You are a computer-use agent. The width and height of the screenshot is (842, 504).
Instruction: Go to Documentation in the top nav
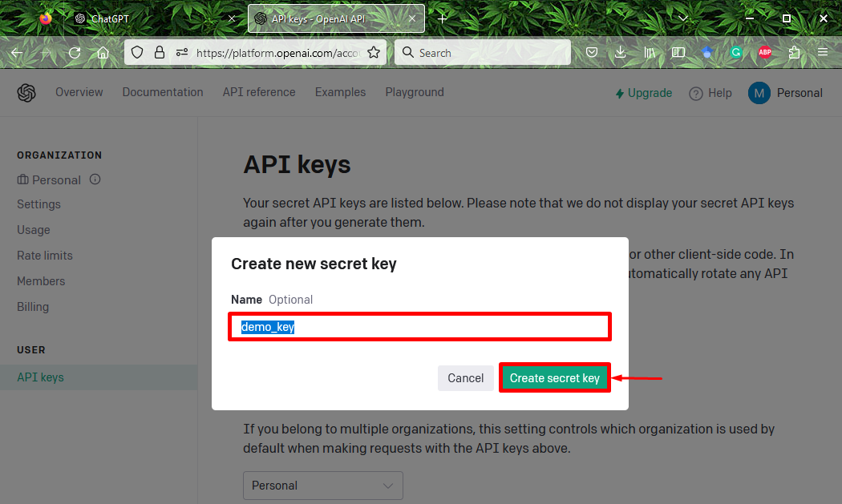(x=163, y=92)
